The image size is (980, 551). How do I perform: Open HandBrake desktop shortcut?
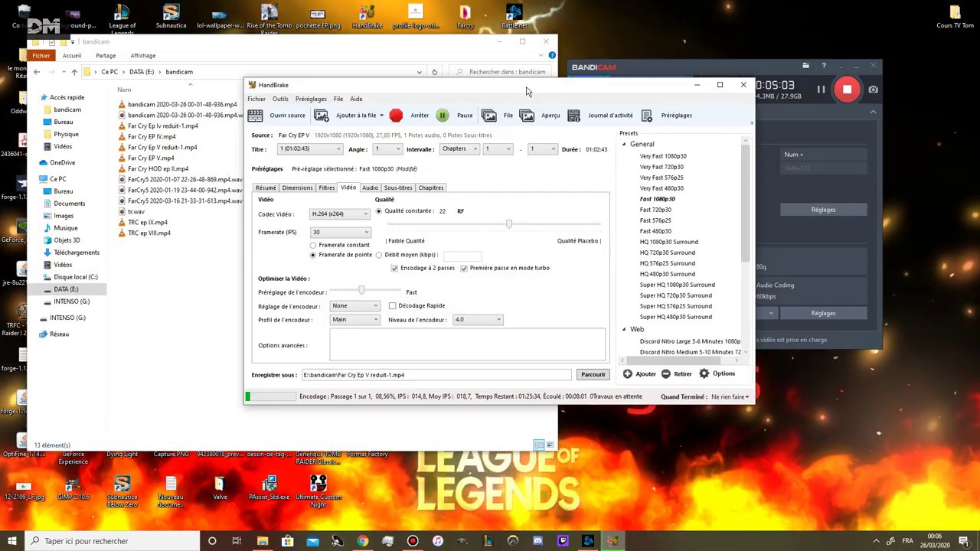click(x=367, y=18)
